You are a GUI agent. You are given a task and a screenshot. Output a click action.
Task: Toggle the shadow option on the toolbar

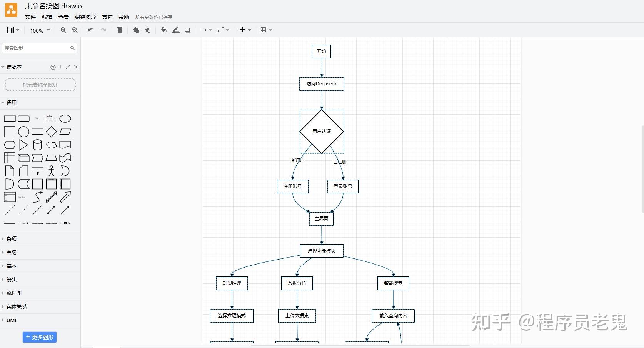[x=187, y=30]
